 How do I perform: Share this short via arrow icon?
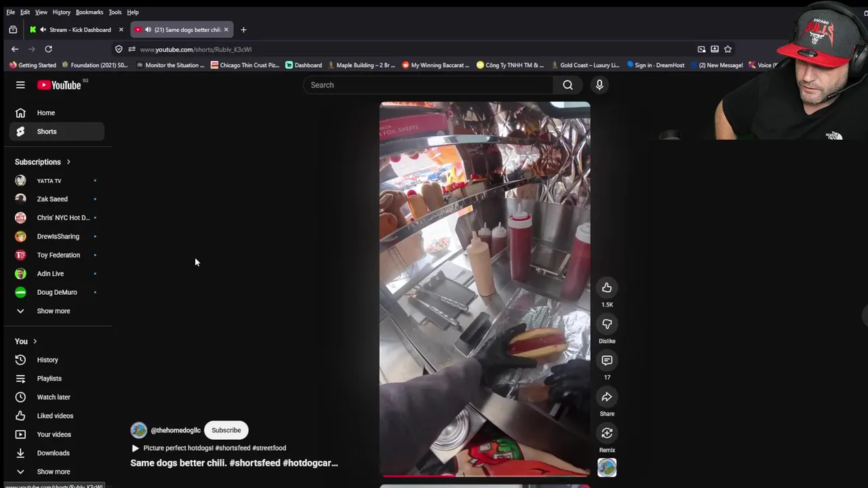(x=607, y=396)
